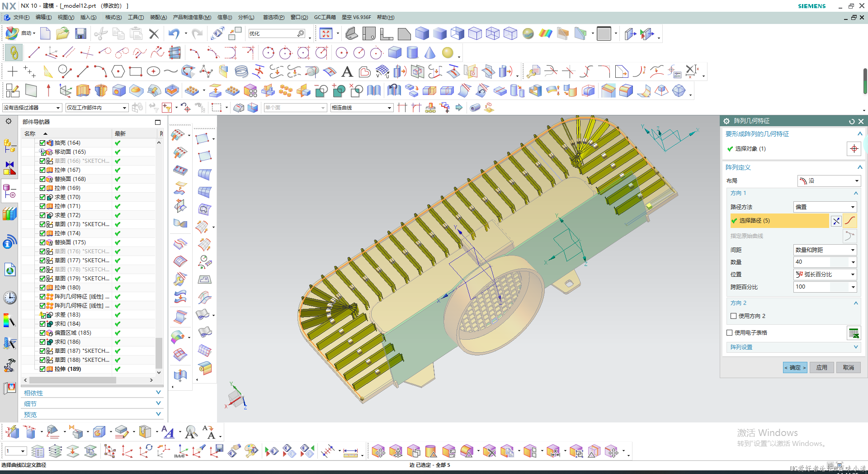The height and width of the screenshot is (474, 868).
Task: Open the 插入(S) menu
Action: pos(88,17)
